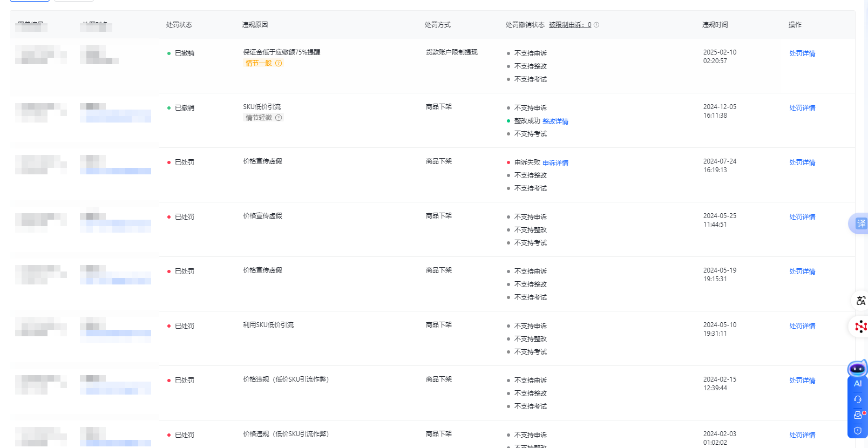Open the AI robot assistant
Viewport: 868px width, 448px height.
click(857, 370)
